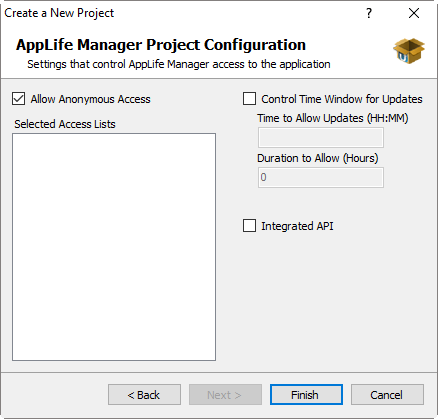Click the Integrated API label text
The width and height of the screenshot is (438, 419).
(297, 226)
